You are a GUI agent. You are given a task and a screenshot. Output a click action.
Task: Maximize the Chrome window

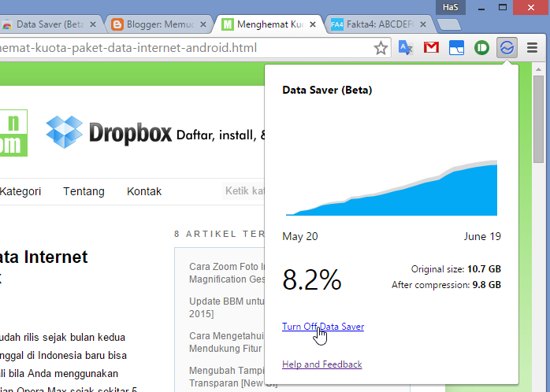point(503,7)
